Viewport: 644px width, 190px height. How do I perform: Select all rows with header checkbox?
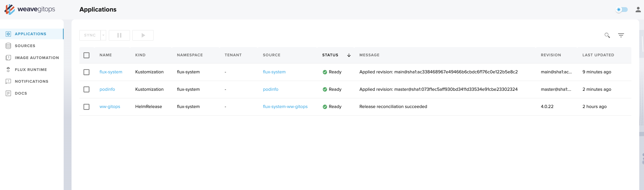coord(87,55)
